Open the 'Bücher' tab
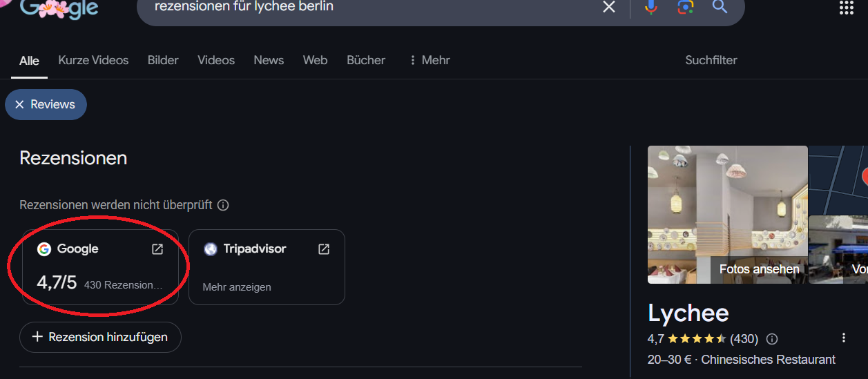Viewport: 868px width, 379px height. [366, 60]
